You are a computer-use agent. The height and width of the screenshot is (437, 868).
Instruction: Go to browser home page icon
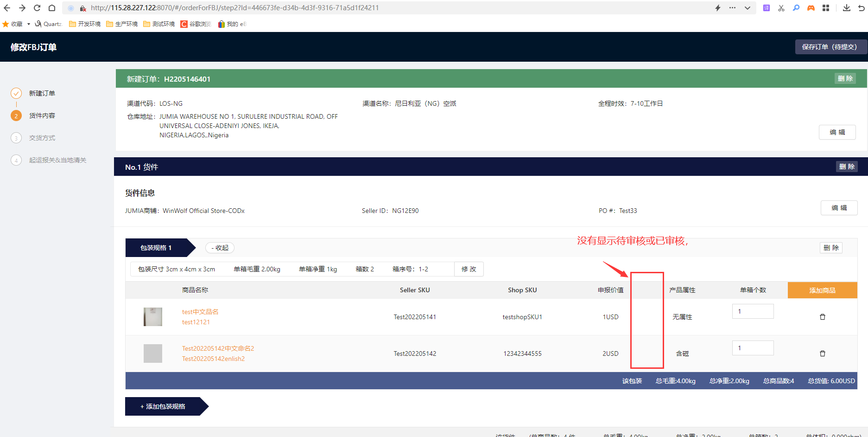pos(52,8)
